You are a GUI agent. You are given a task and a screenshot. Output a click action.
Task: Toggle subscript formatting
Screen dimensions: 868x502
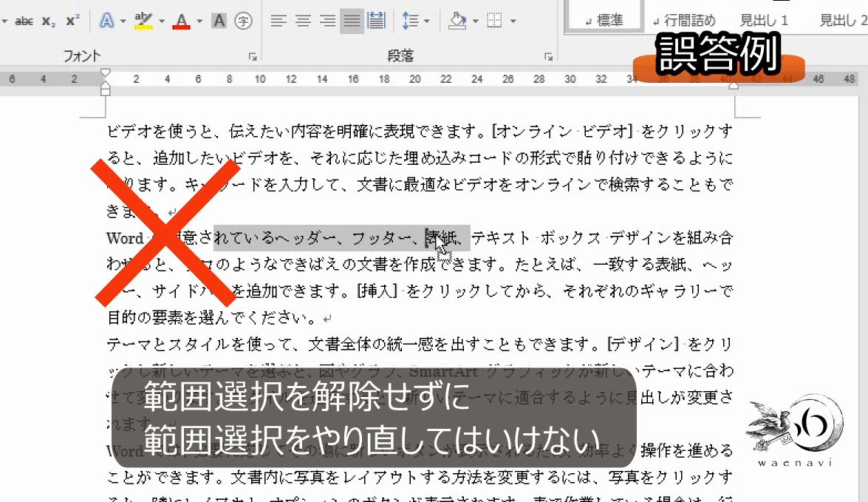click(48, 21)
